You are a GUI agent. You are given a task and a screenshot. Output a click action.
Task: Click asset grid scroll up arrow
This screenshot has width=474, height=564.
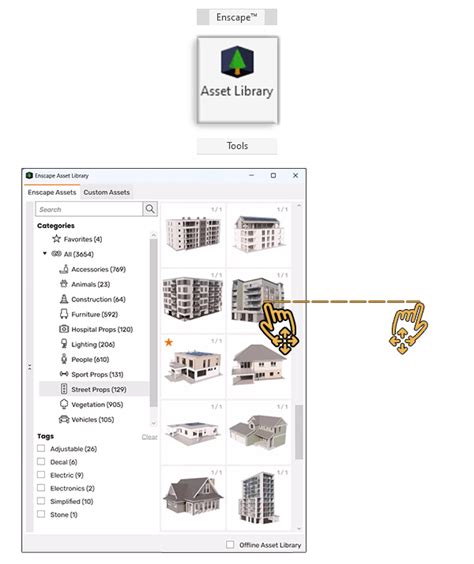[x=299, y=205]
